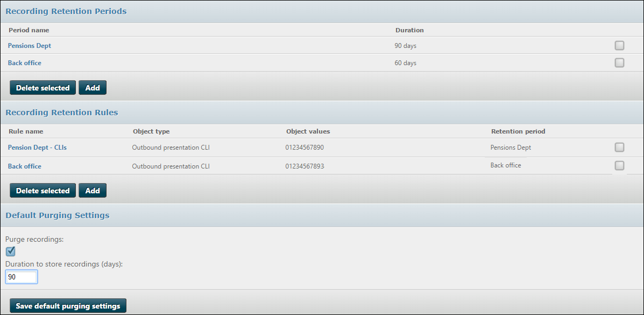Open the Back office rule with CLI 01234567893
Image resolution: width=644 pixels, height=315 pixels.
[x=25, y=166]
